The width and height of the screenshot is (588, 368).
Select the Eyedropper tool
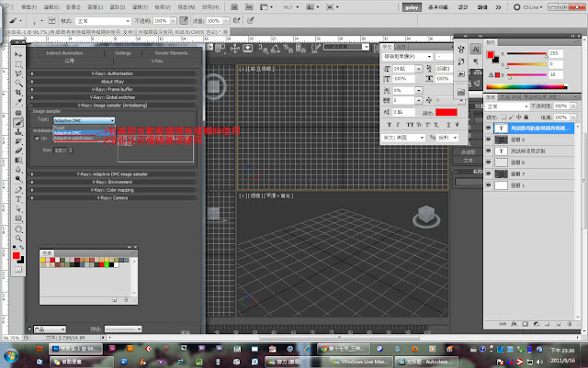(18, 102)
